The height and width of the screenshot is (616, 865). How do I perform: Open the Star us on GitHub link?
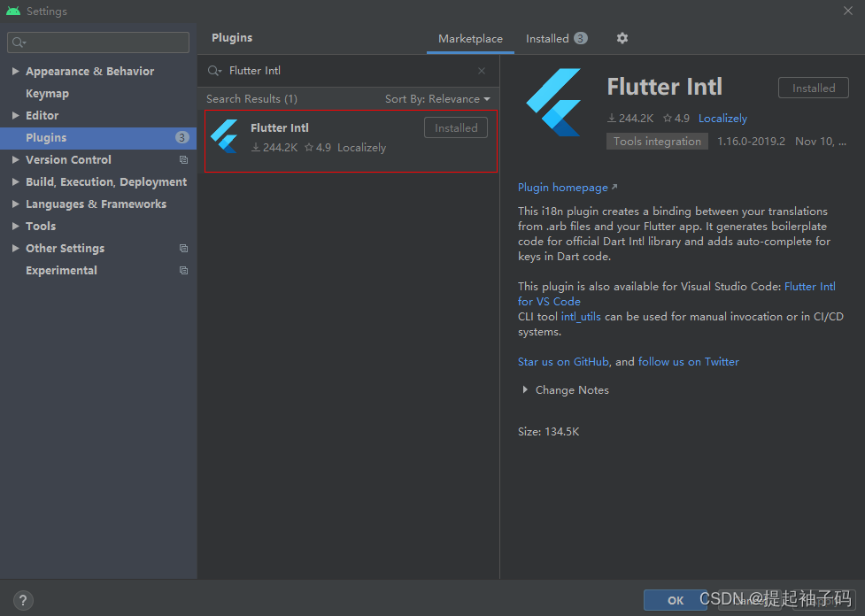563,362
